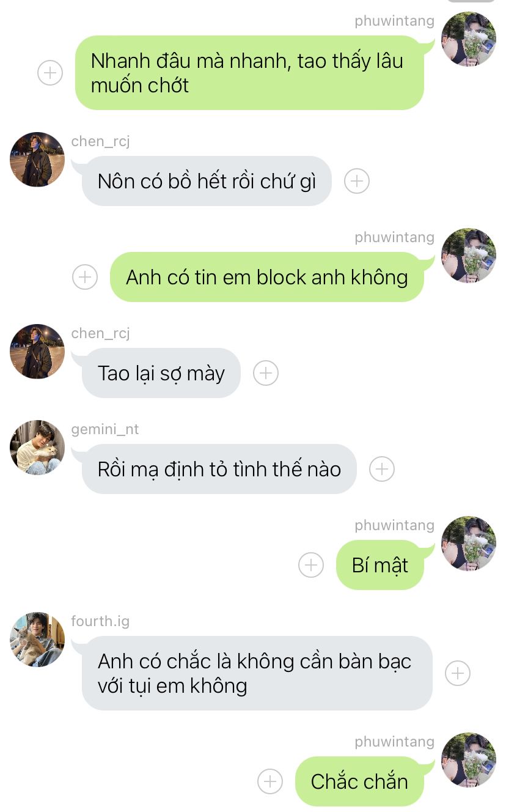Screen dimensions: 506x812
Task: Open phuwintang avatar beside "Bí mật"
Action: tap(469, 544)
